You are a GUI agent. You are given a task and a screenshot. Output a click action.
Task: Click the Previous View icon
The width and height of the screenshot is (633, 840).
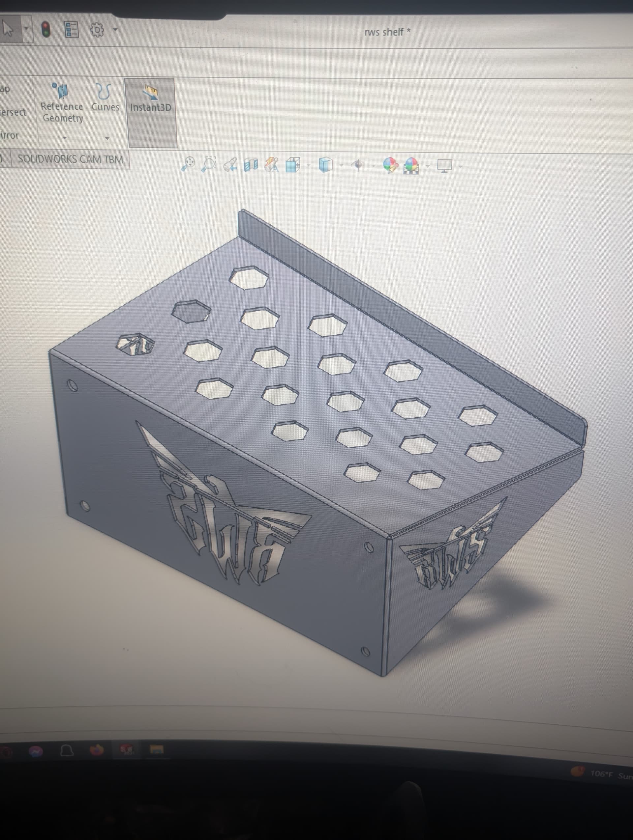230,165
